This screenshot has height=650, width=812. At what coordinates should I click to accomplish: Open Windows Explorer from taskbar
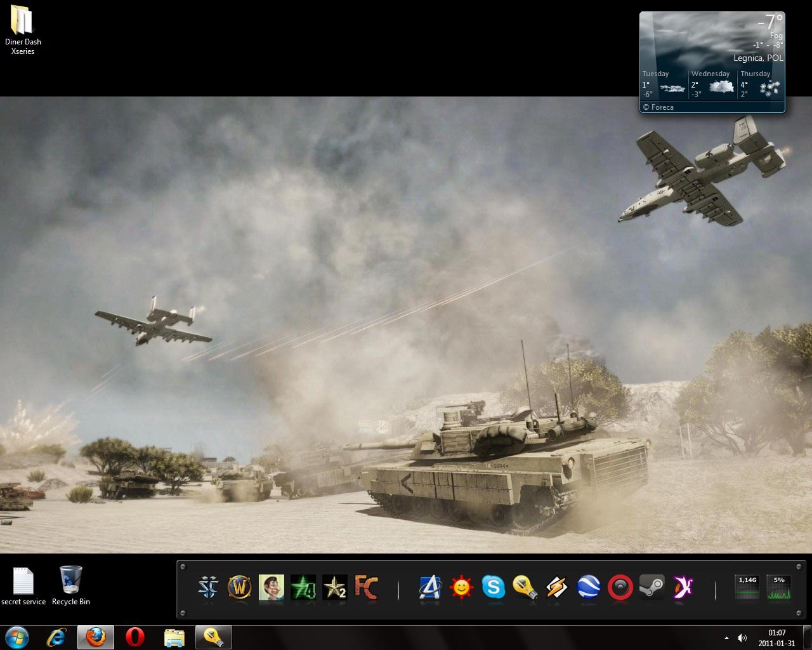click(174, 637)
